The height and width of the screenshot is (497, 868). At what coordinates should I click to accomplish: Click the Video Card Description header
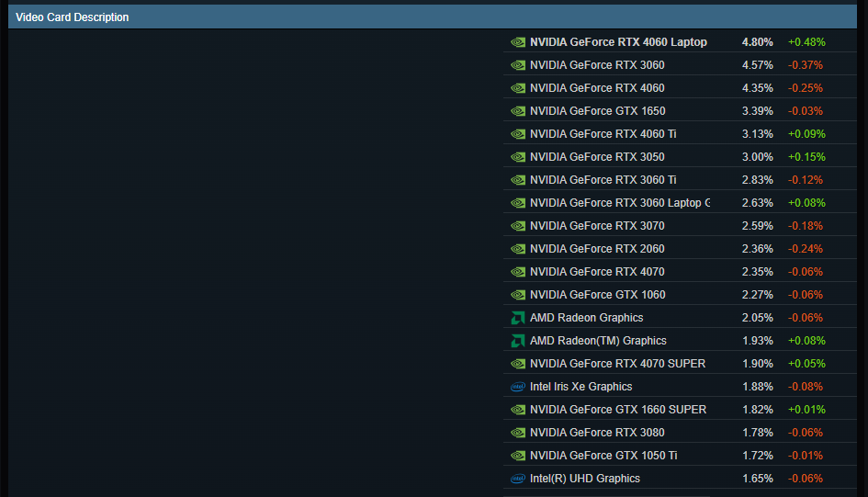[433, 17]
